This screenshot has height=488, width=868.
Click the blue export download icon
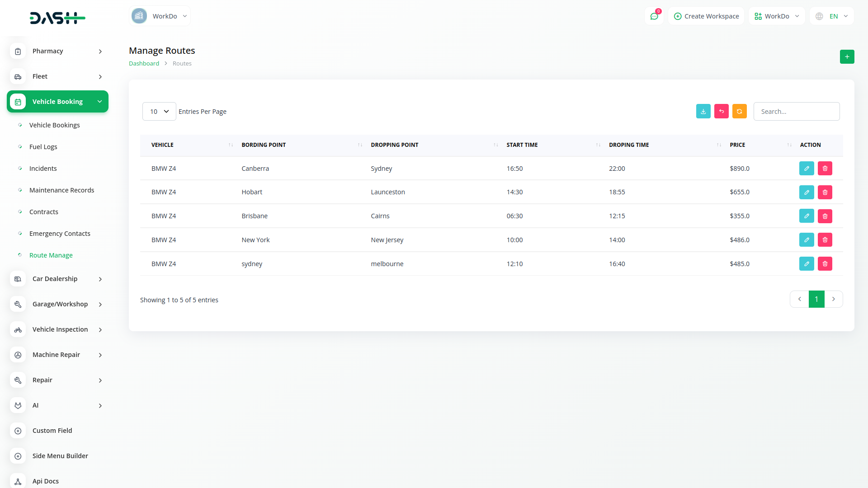point(703,111)
